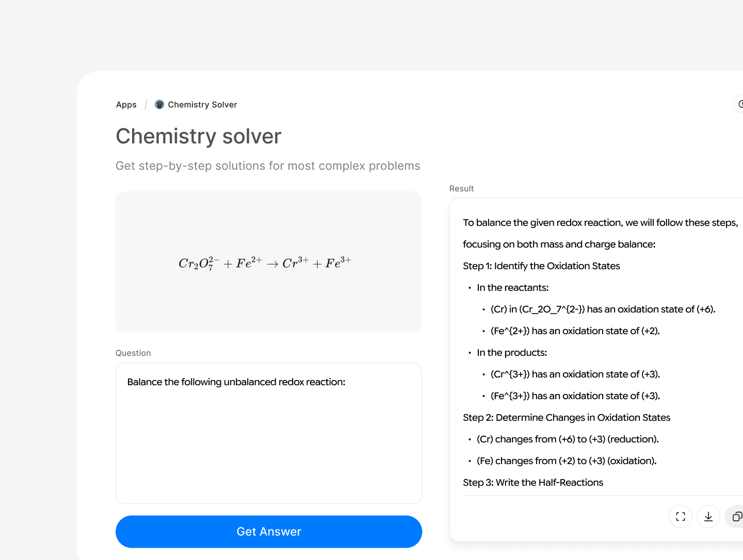Image resolution: width=743 pixels, height=560 pixels.
Task: Open the Chemistry Solver breadcrumb link
Action: pyautogui.click(x=202, y=105)
